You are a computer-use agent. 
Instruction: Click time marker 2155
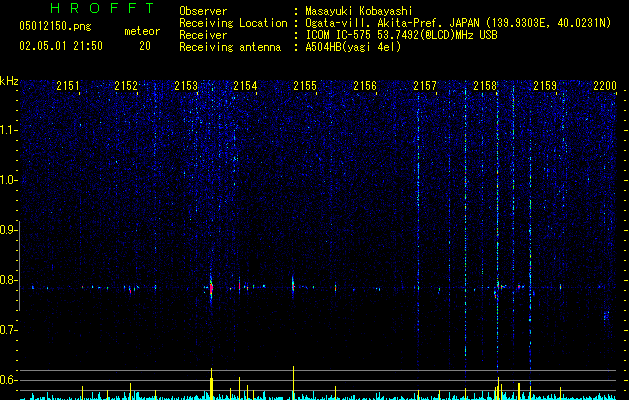305,86
